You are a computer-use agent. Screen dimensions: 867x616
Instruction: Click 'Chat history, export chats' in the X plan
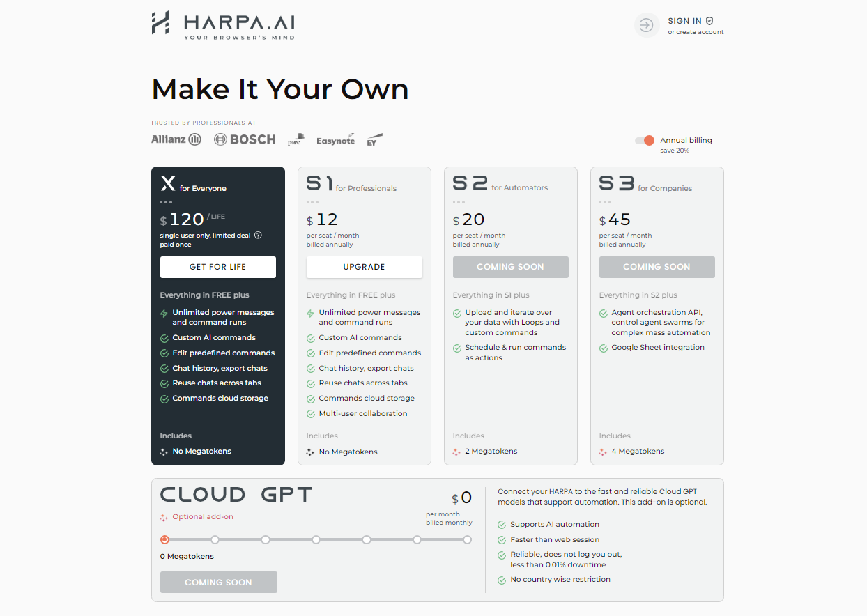(x=220, y=369)
